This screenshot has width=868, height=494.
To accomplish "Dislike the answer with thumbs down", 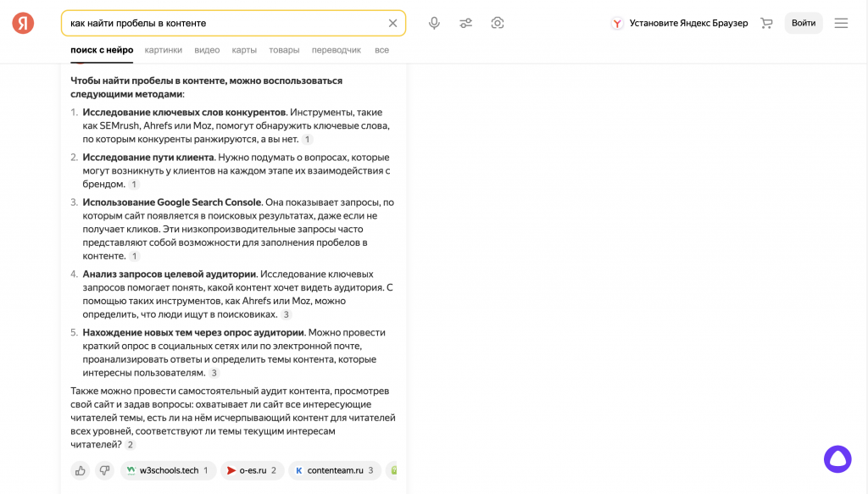I will click(x=104, y=470).
